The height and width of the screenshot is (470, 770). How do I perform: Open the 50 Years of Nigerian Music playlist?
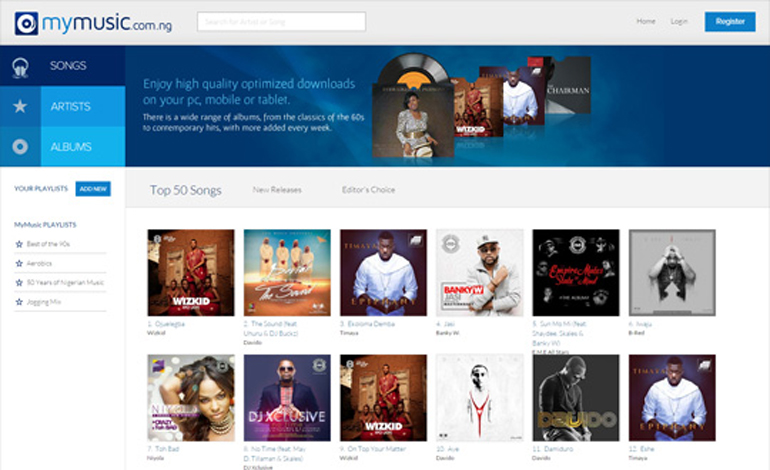[x=65, y=282]
